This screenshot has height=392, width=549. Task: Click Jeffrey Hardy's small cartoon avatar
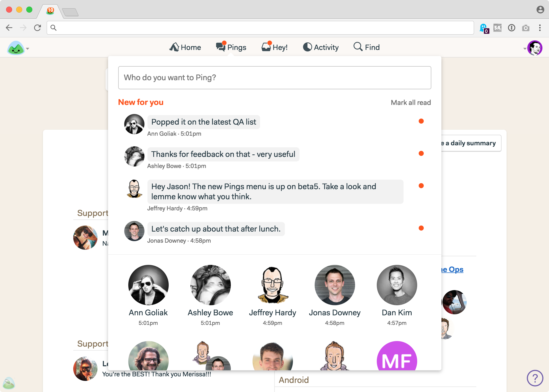coord(134,189)
